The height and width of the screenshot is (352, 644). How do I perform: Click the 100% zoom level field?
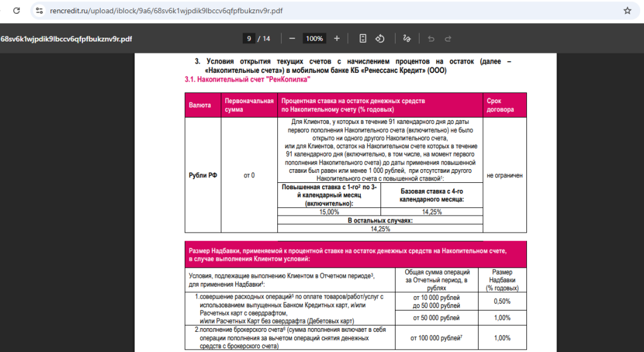tap(314, 38)
